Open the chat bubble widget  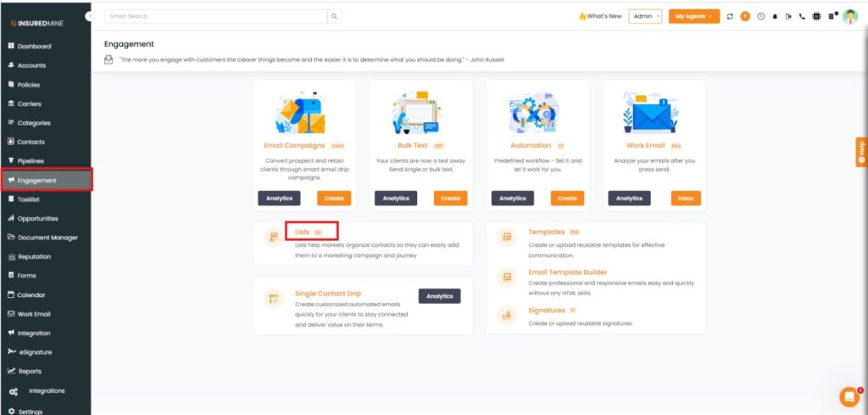tap(849, 396)
